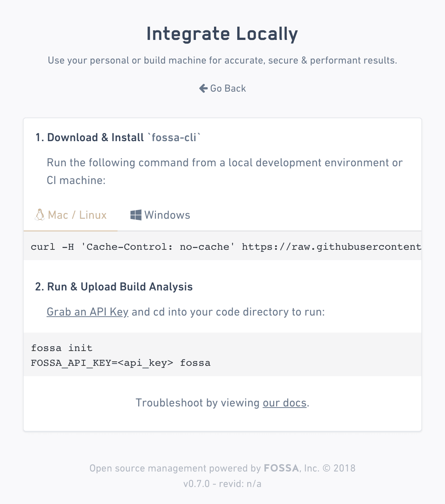445x504 pixels.
Task: Click the Linux penguin icon on the Mac/Linux tab
Action: (x=41, y=215)
